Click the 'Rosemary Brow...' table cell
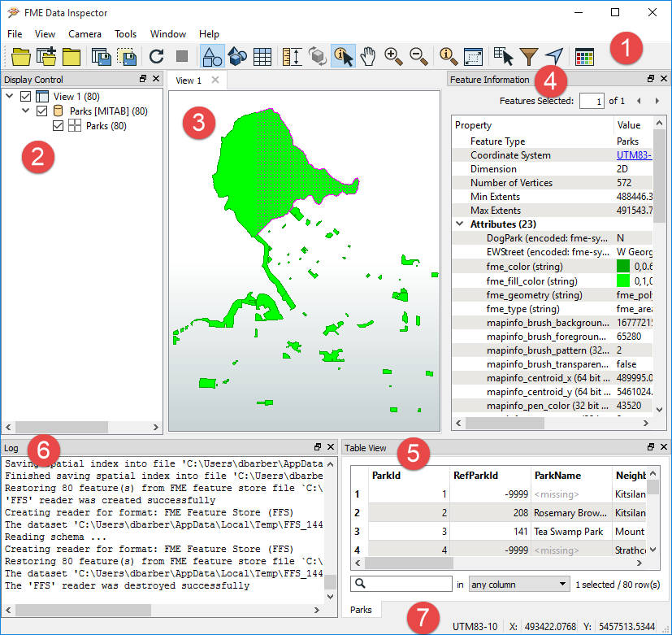The width and height of the screenshot is (672, 635). click(571, 513)
